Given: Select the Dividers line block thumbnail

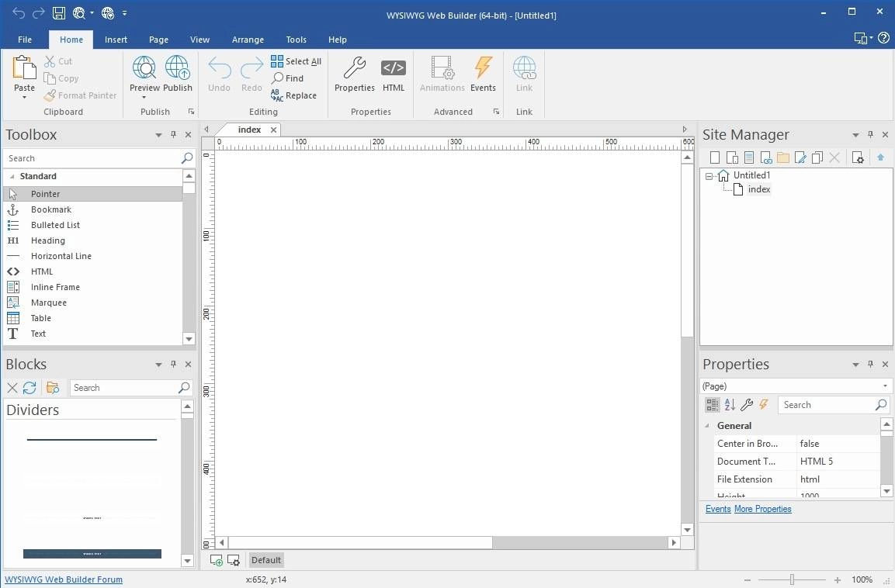Looking at the screenshot, I should pyautogui.click(x=92, y=440).
